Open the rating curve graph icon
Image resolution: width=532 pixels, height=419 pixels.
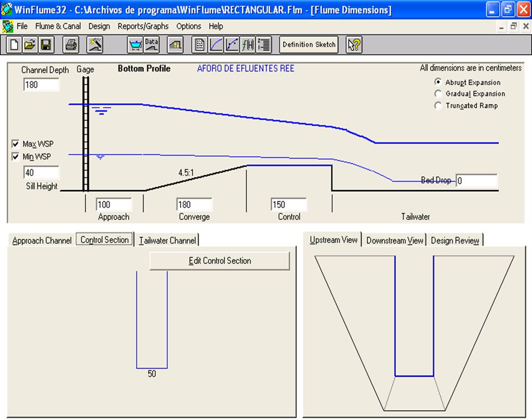(216, 44)
